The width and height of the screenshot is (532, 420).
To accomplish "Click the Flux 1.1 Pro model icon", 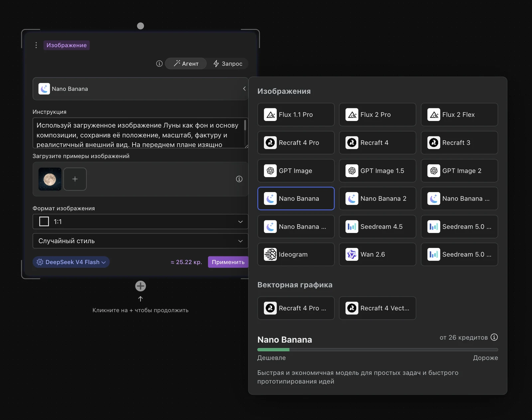I will (x=270, y=115).
